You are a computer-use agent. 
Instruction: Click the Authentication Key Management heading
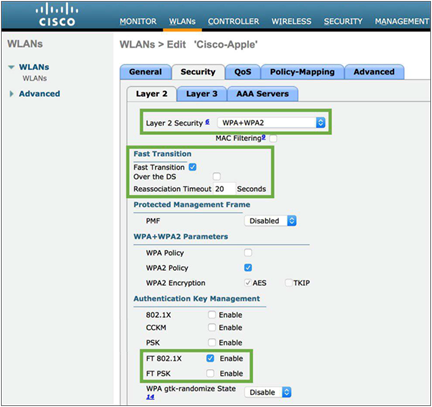tap(197, 299)
